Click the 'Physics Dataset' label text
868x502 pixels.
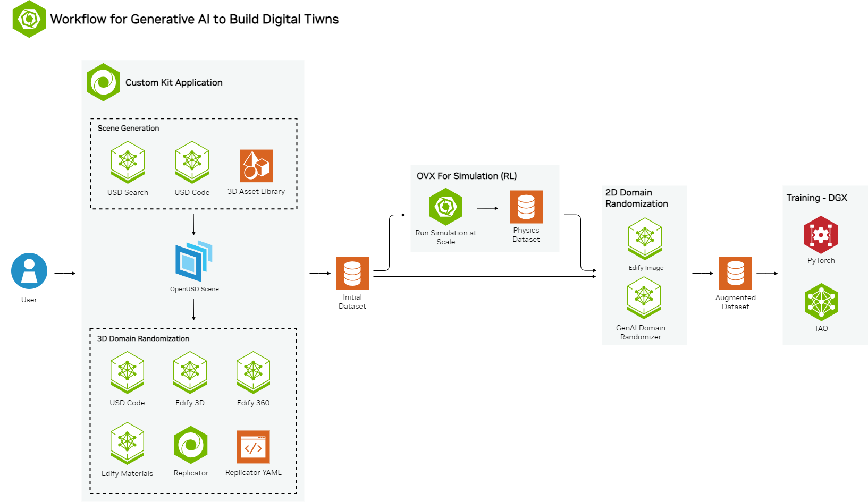tap(526, 235)
